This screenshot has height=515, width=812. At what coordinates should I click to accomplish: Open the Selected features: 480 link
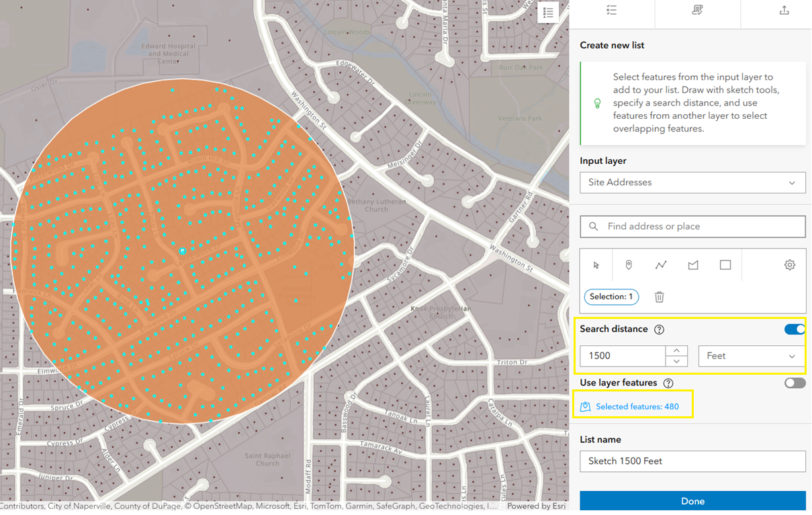click(637, 406)
